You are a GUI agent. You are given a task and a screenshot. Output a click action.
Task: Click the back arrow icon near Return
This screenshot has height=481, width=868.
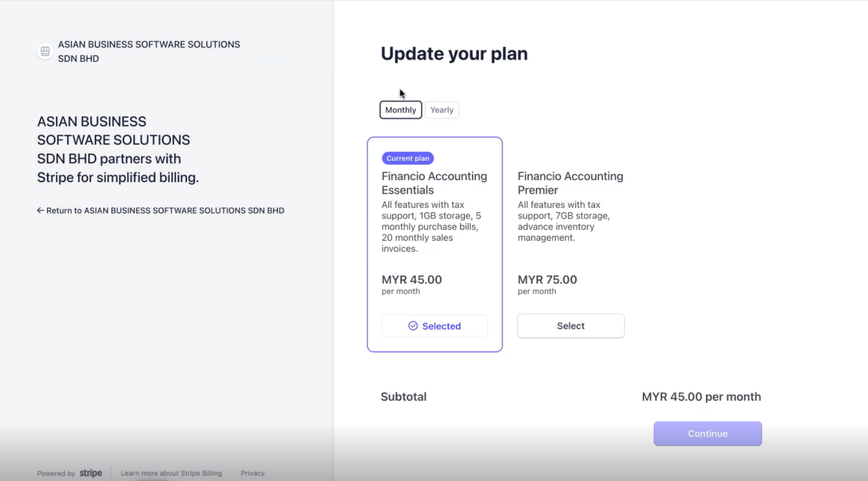pyautogui.click(x=40, y=210)
